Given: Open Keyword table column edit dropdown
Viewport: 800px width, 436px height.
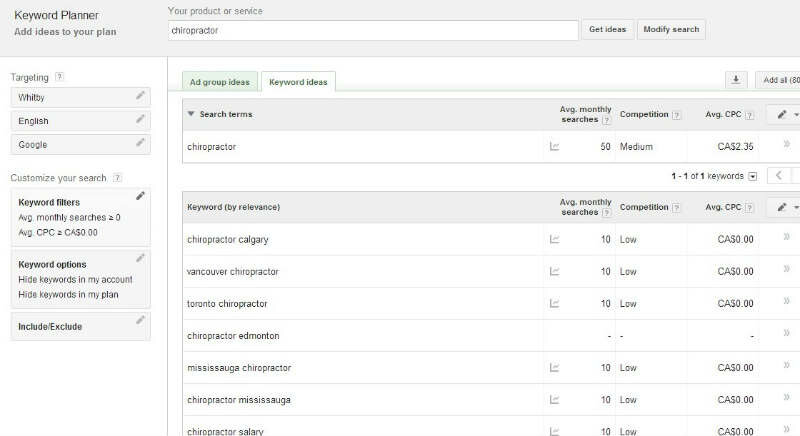Looking at the screenshot, I should (784, 207).
